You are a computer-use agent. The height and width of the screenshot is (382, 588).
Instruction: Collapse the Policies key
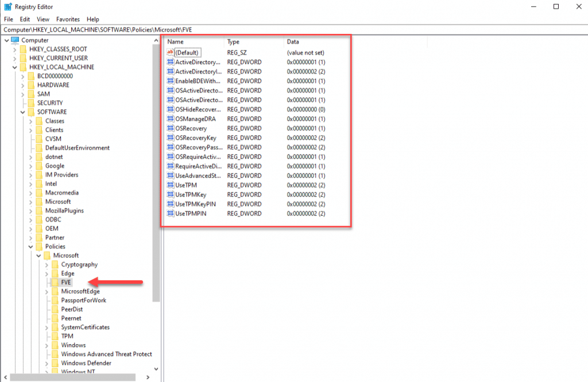point(31,246)
